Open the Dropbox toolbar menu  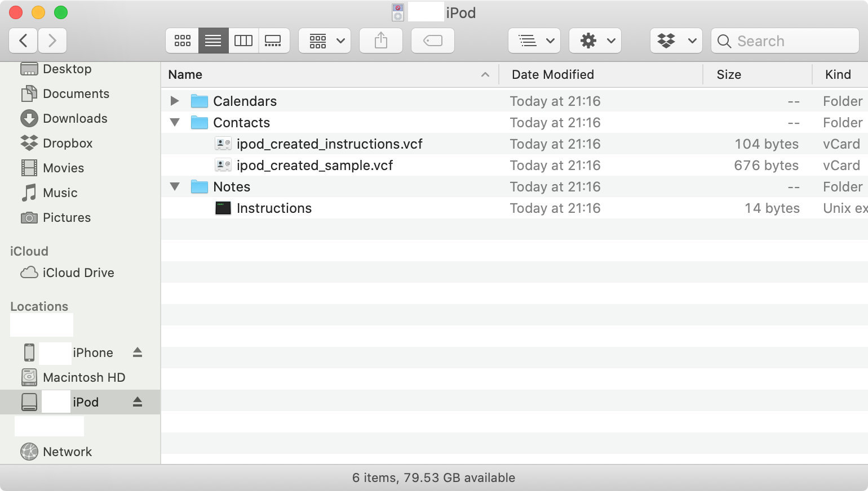pos(676,41)
